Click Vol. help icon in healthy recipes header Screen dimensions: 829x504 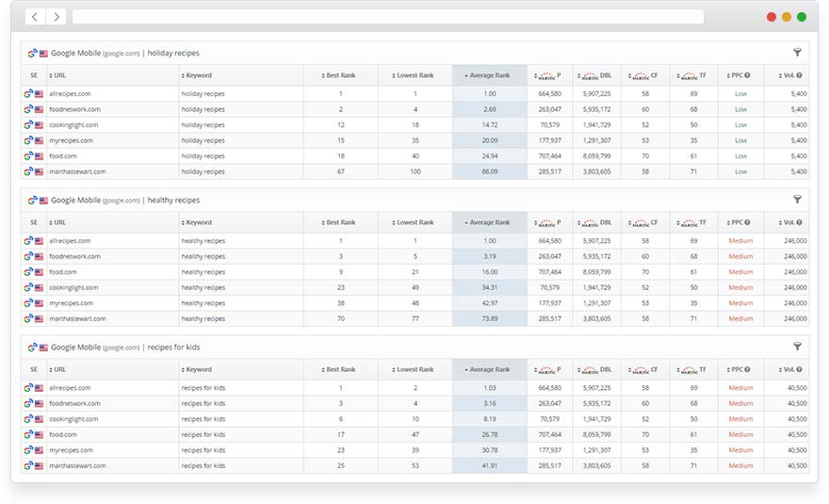coord(799,222)
